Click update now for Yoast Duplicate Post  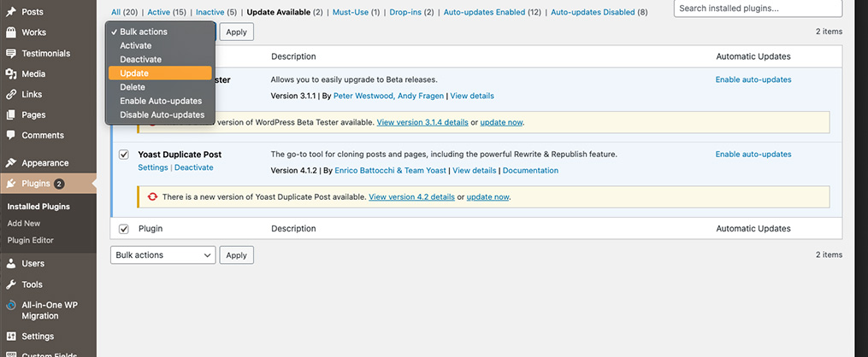pos(487,196)
